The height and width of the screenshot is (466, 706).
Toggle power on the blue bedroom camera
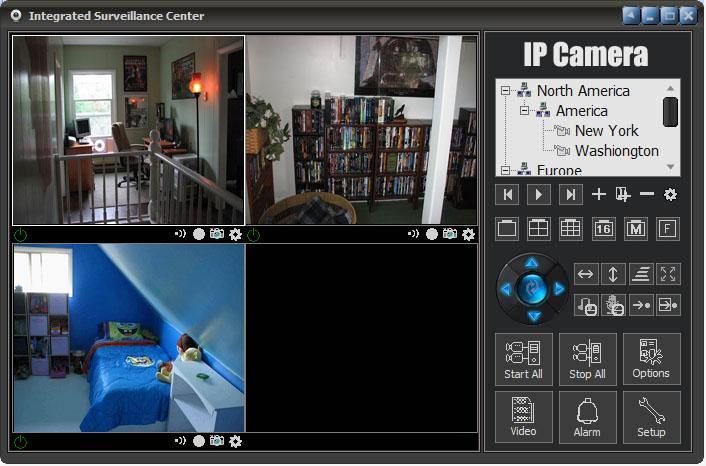[x=21, y=442]
